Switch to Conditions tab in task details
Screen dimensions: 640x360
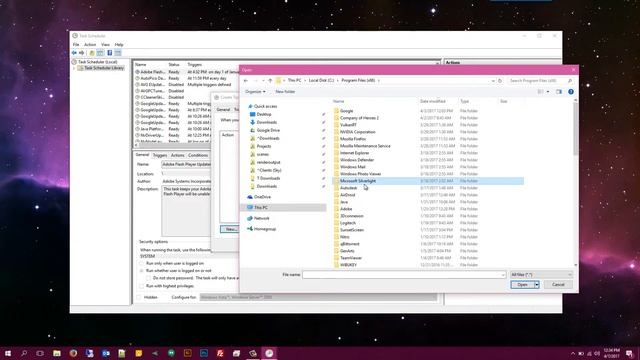(198, 156)
